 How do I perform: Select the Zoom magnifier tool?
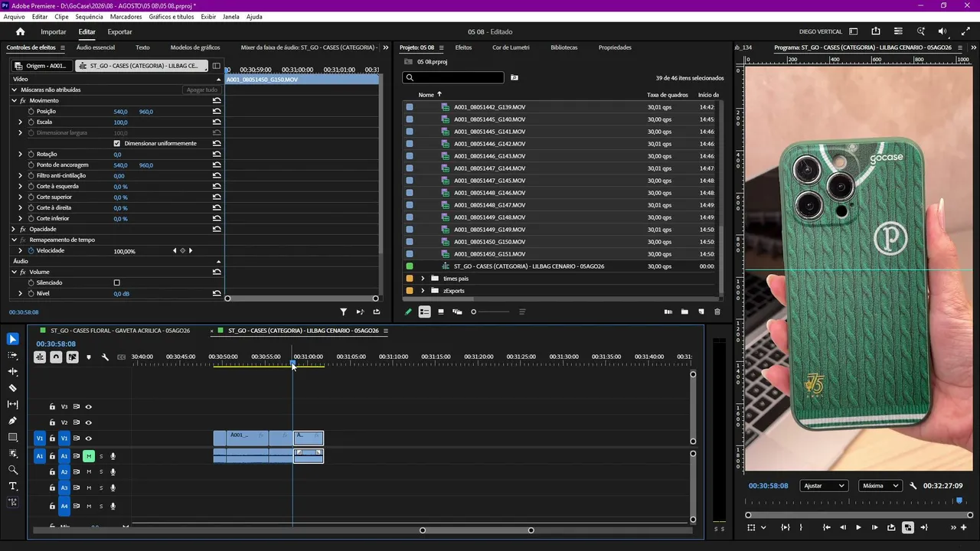coord(13,470)
